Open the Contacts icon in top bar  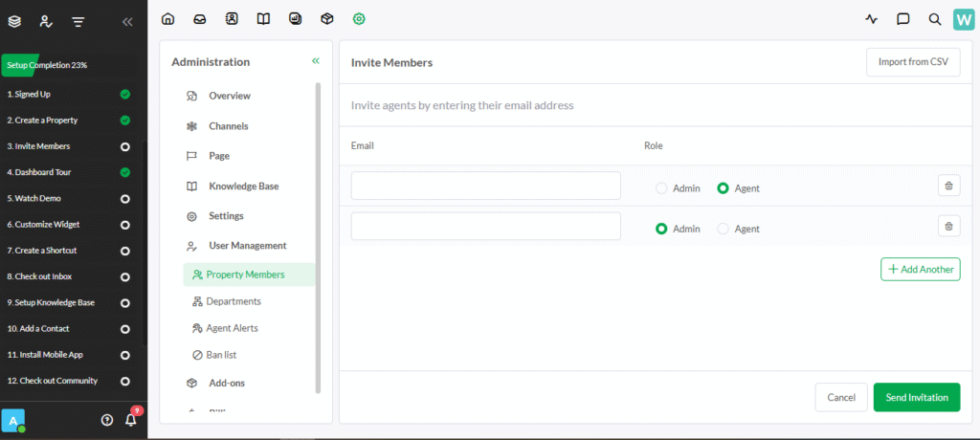(232, 18)
